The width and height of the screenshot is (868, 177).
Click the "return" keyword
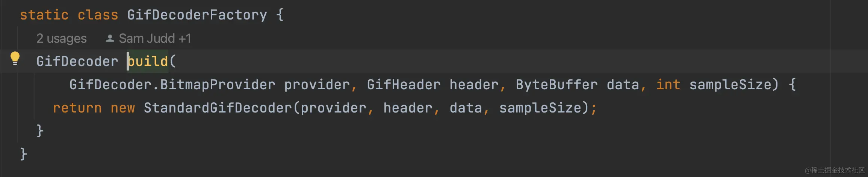[77, 108]
